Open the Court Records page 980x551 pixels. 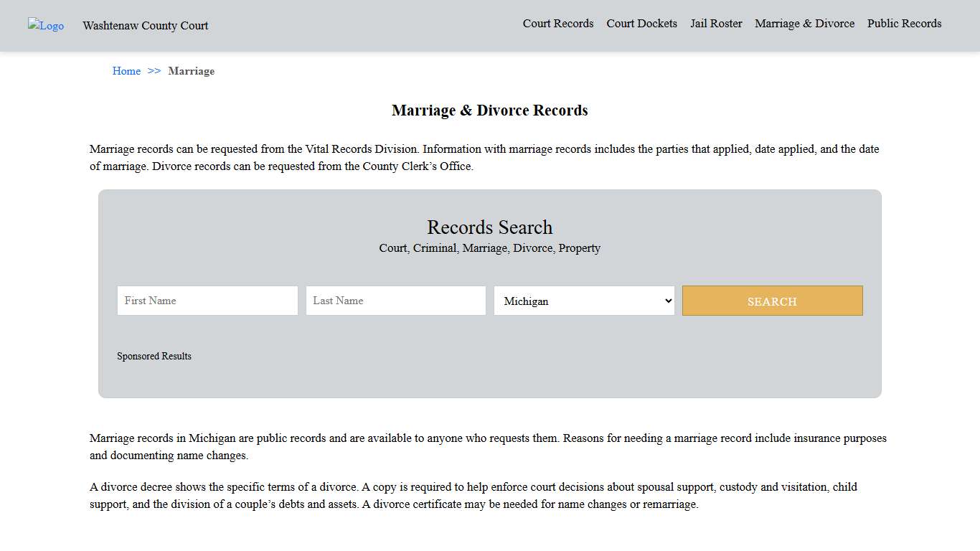point(558,24)
